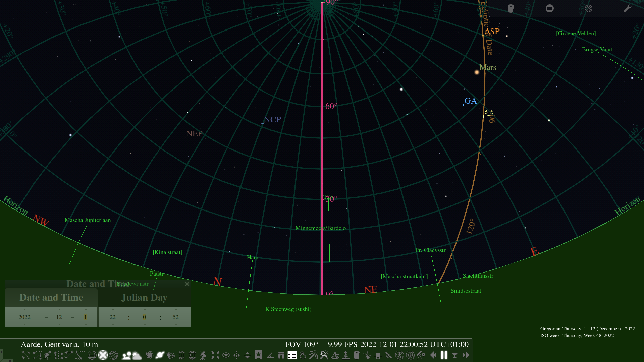The height and width of the screenshot is (362, 644).
Task: Enable HiPS sky surveys
Action: [191, 355]
